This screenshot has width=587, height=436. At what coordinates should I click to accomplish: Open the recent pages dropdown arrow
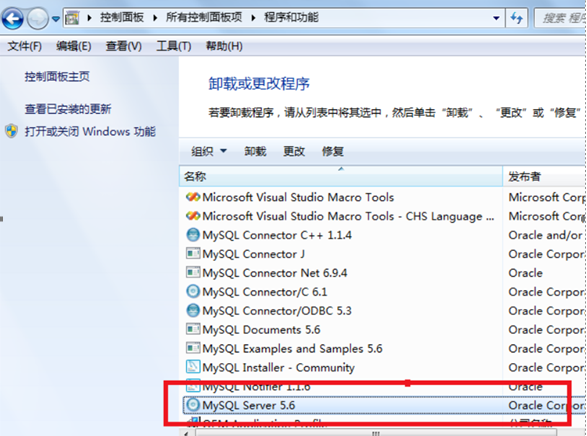pyautogui.click(x=55, y=18)
